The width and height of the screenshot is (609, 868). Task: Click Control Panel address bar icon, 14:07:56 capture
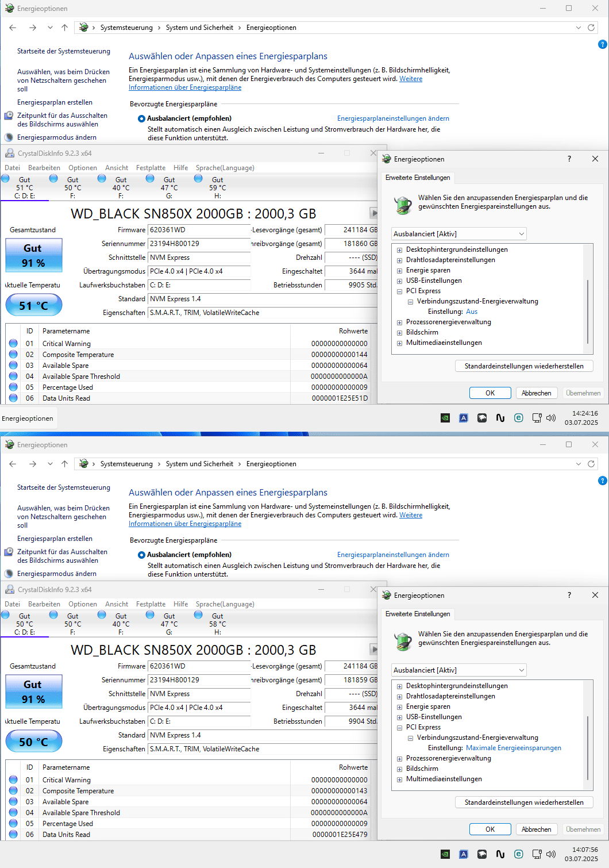[x=84, y=464]
